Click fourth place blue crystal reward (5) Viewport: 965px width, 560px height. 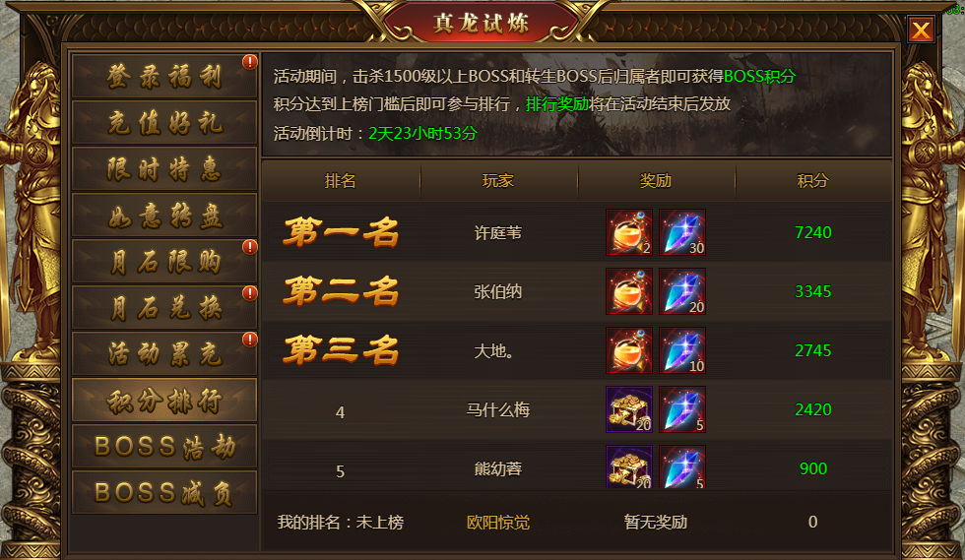tap(682, 409)
